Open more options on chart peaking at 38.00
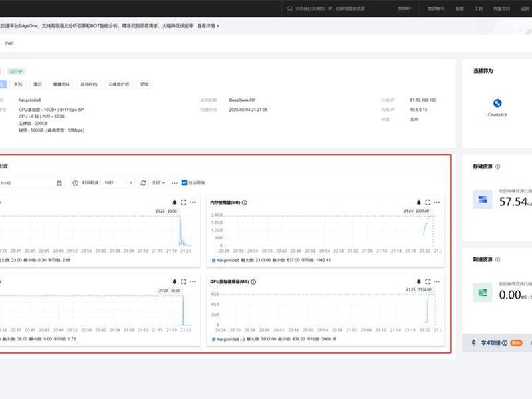This screenshot has height=399, width=532. point(192,281)
